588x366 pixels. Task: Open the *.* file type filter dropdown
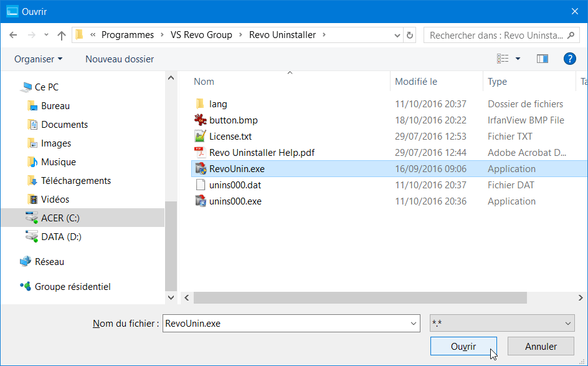pyautogui.click(x=502, y=323)
